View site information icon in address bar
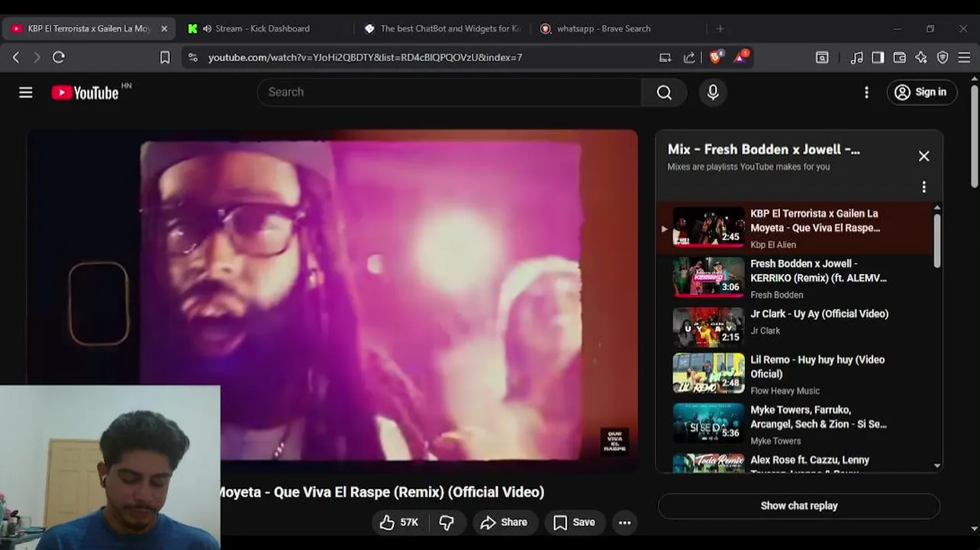The height and width of the screenshot is (550, 980). (x=193, y=57)
